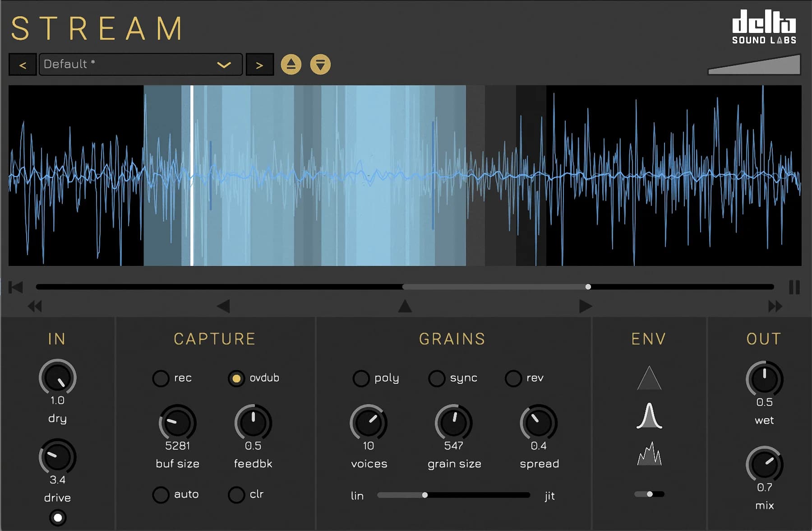The image size is (812, 531).
Task: Click the yellow preset load icon
Action: tap(291, 64)
